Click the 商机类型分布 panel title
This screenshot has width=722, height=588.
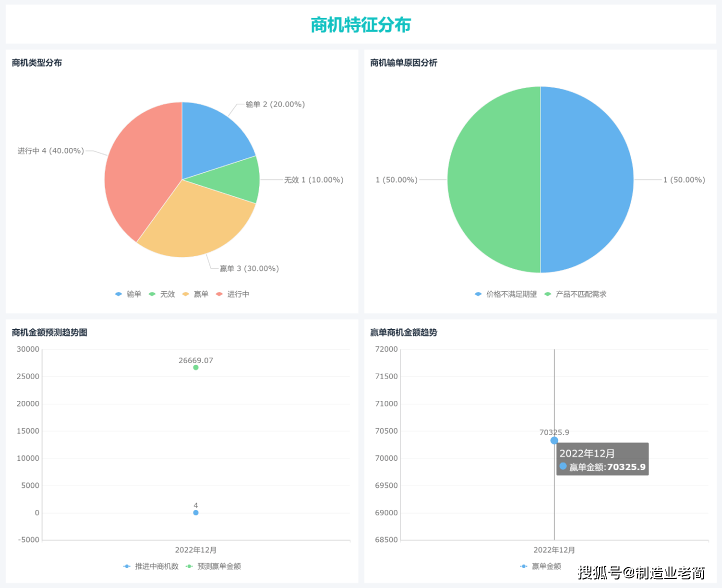(x=37, y=62)
